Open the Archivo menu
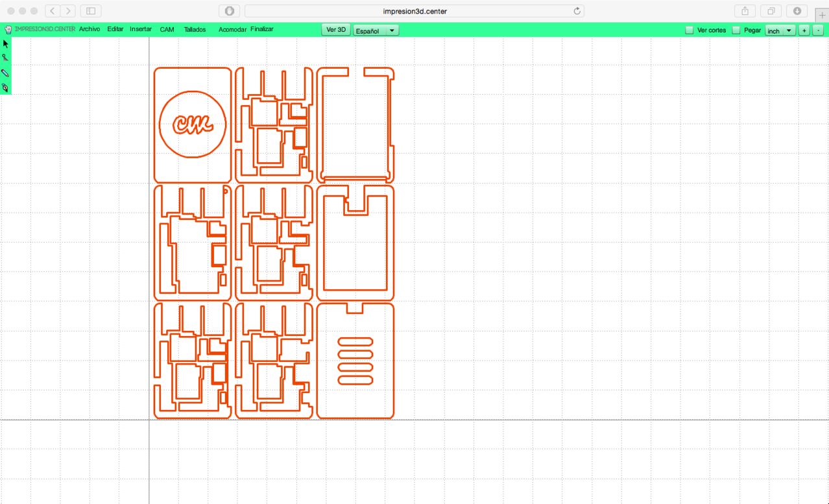This screenshot has width=829, height=504. (90, 29)
